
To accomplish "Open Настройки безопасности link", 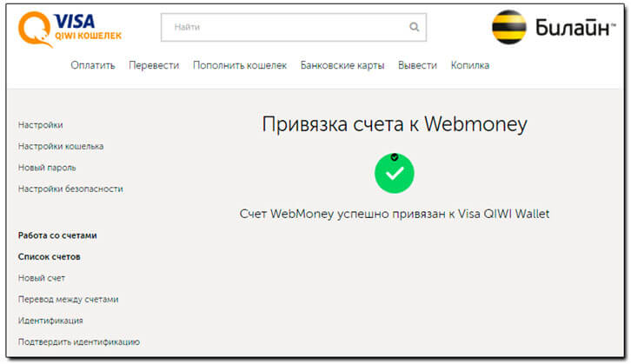I will [70, 189].
